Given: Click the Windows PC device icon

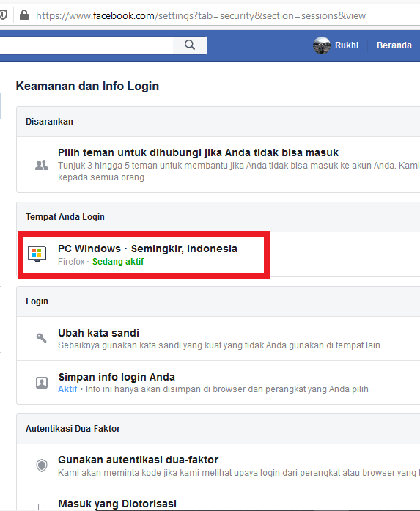Looking at the screenshot, I should coord(37,254).
